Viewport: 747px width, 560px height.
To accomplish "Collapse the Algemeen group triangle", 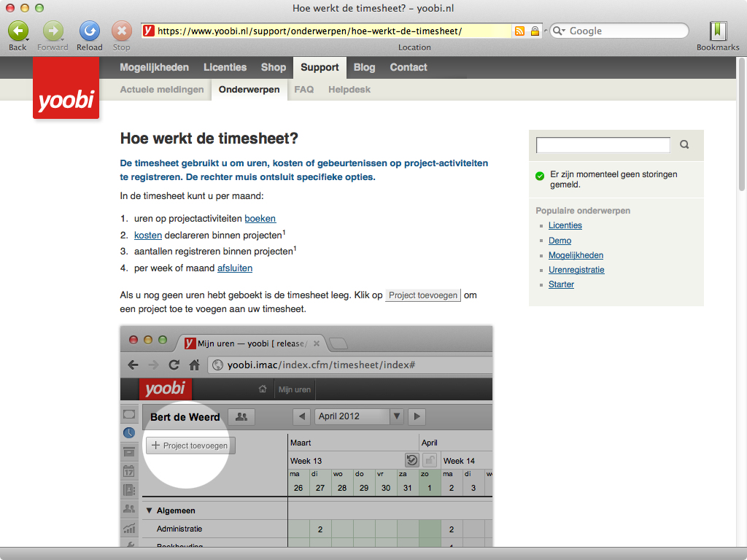I will pyautogui.click(x=149, y=510).
